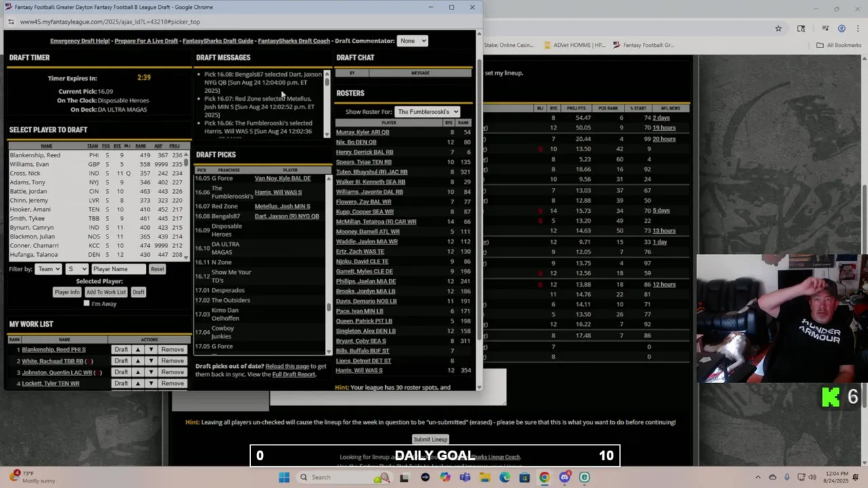868x488 pixels.
Task: Click the Player Info button
Action: coord(67,292)
